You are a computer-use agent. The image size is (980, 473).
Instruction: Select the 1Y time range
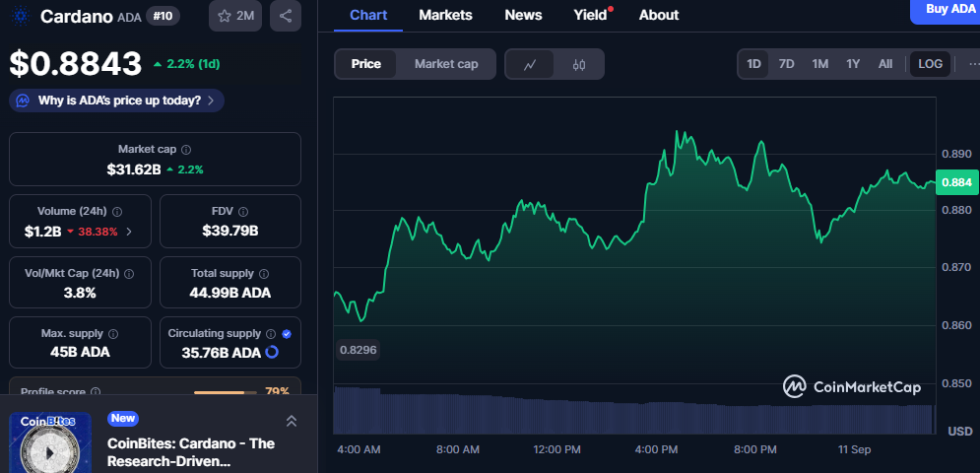853,64
